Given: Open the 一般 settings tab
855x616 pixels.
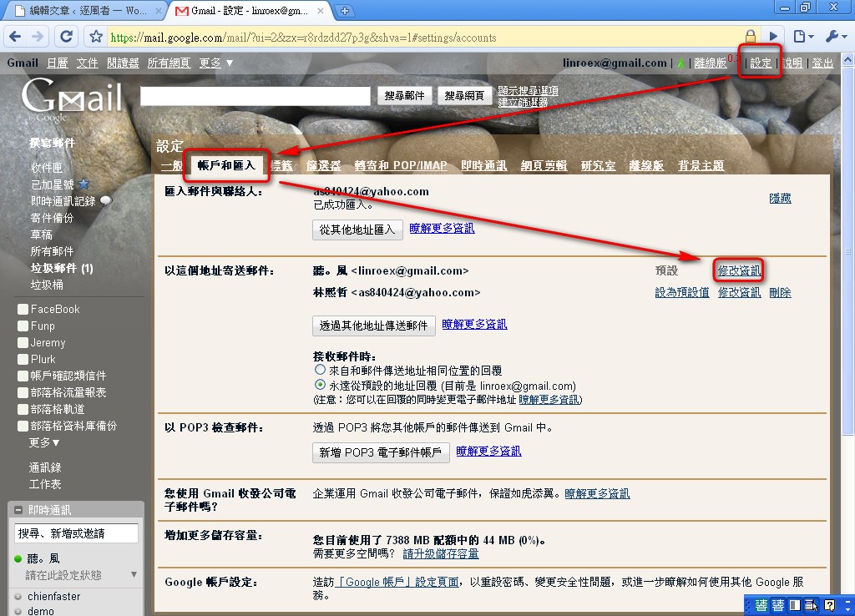Looking at the screenshot, I should (172, 166).
